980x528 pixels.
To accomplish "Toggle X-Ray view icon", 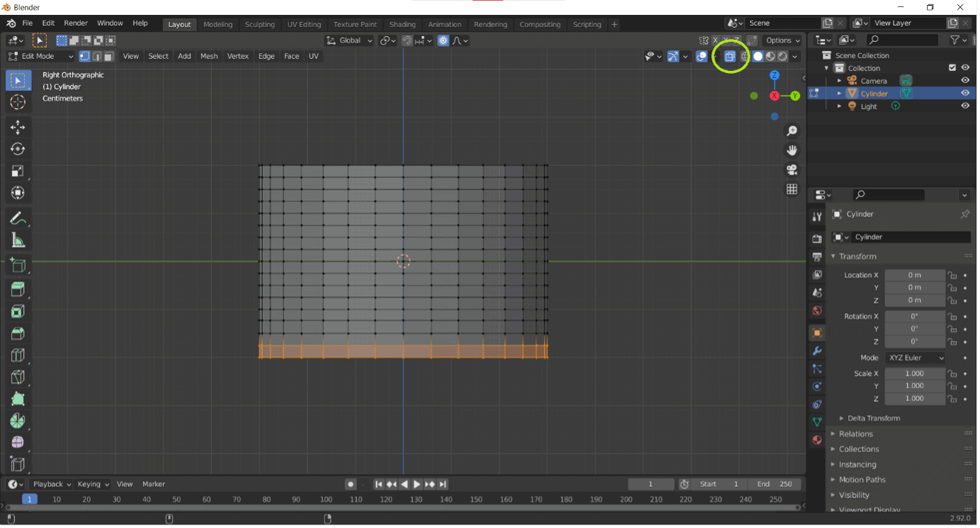I will point(729,57).
